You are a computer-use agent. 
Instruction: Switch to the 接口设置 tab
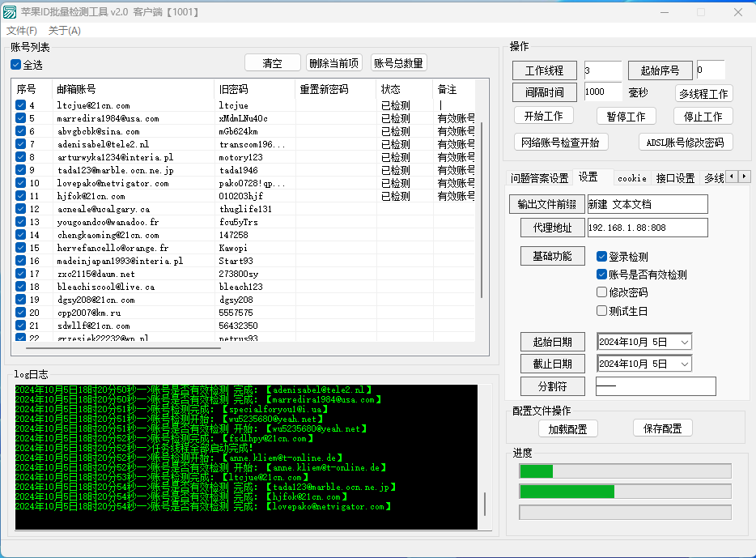tap(675, 178)
